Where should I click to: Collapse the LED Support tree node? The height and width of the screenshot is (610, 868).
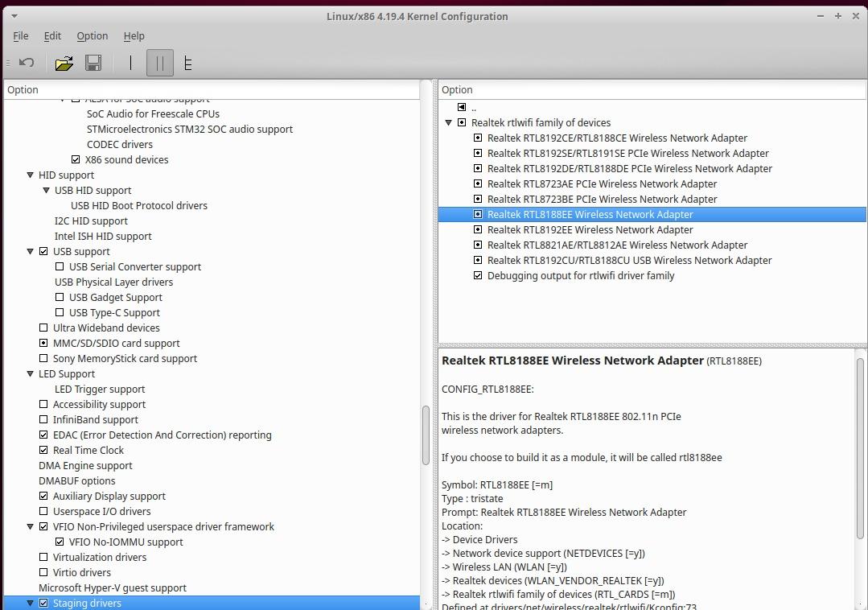[30, 373]
